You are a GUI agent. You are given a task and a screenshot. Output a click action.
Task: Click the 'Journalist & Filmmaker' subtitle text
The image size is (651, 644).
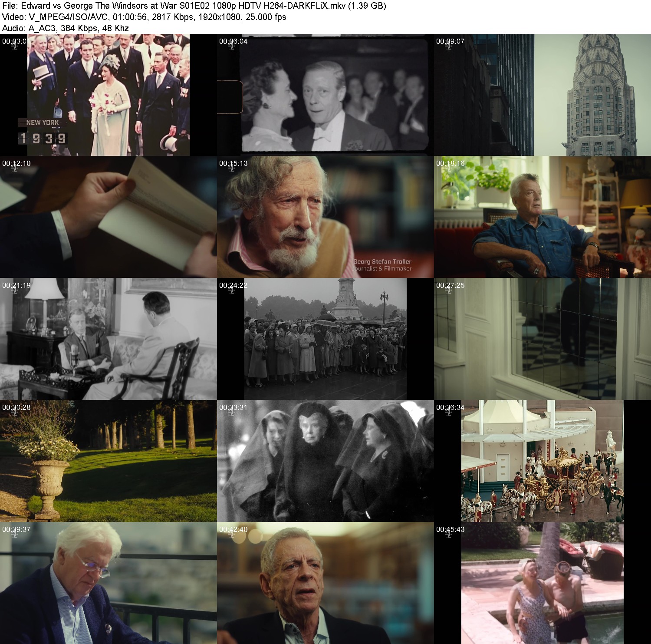[382, 268]
